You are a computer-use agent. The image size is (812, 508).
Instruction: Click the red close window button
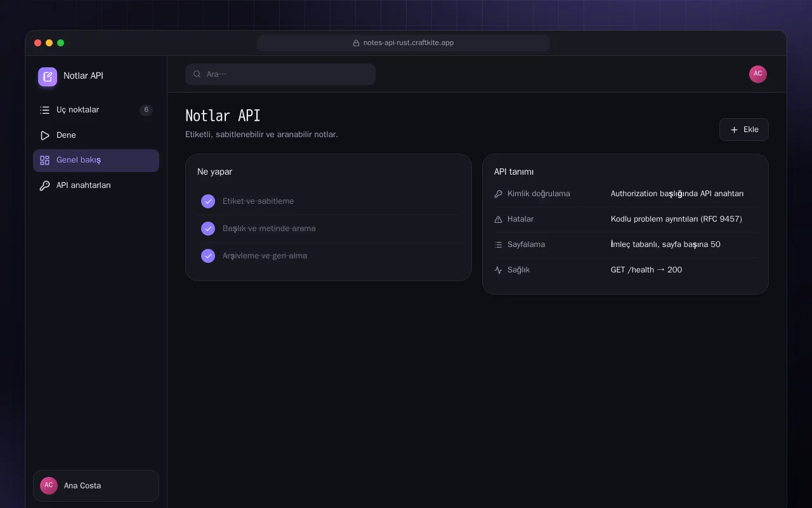pos(38,43)
